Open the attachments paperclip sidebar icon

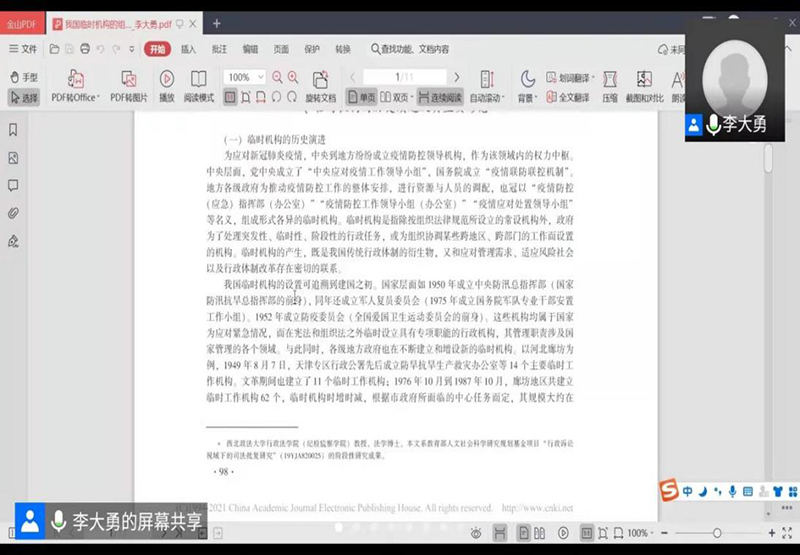(13, 213)
